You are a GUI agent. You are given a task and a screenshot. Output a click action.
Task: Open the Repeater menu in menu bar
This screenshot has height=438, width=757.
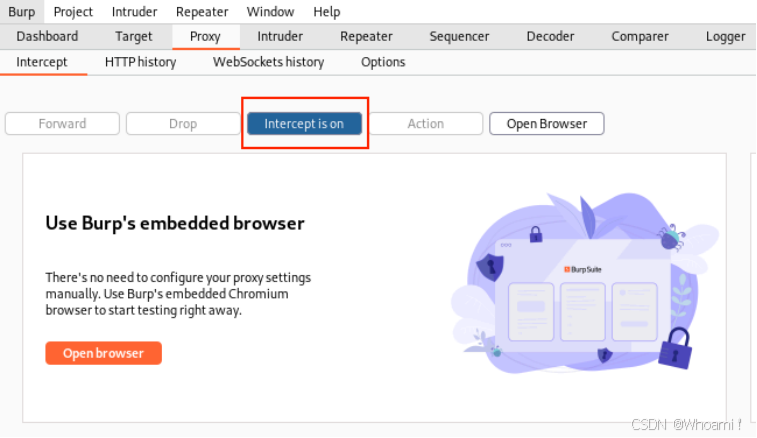(202, 12)
